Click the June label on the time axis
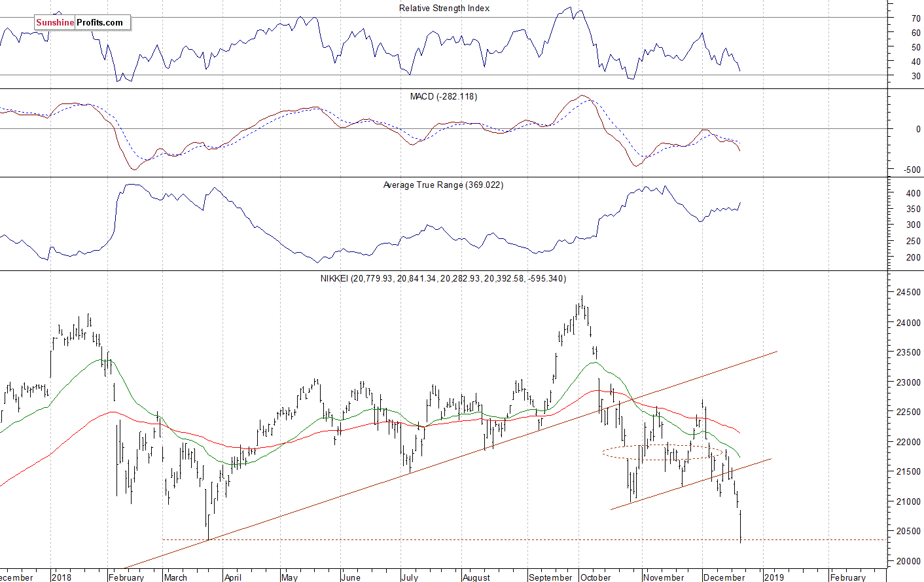The width and height of the screenshot is (924, 582). (351, 577)
